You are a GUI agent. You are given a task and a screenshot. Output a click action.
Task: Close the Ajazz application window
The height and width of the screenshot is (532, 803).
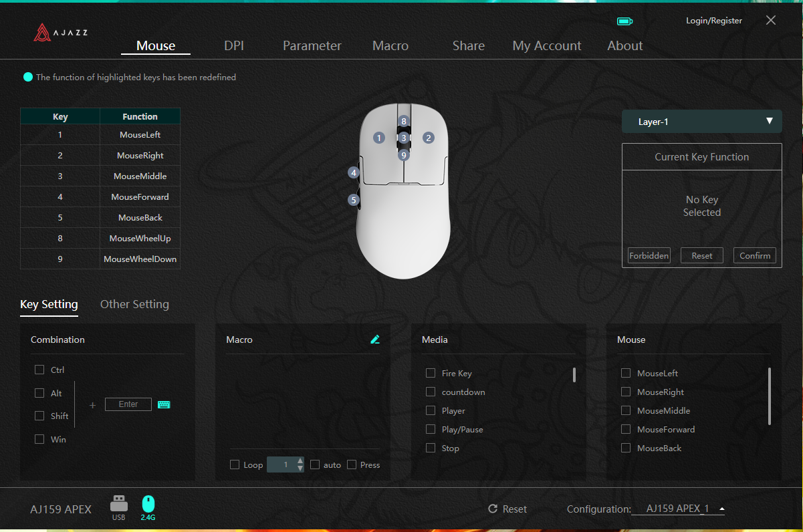click(771, 20)
